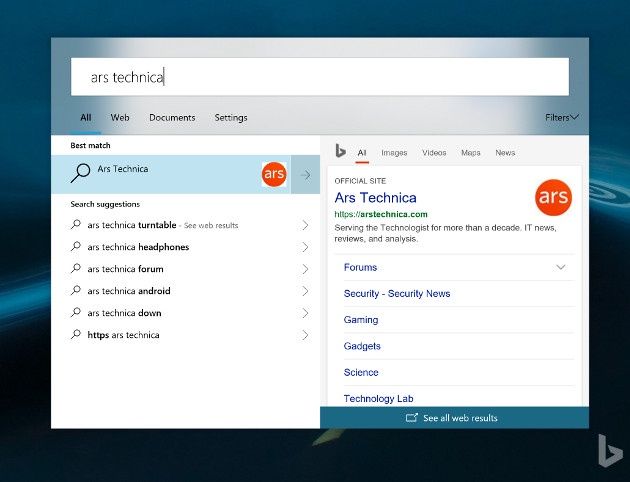Open the Science link
Screen dimensions: 630x482
(x=361, y=372)
